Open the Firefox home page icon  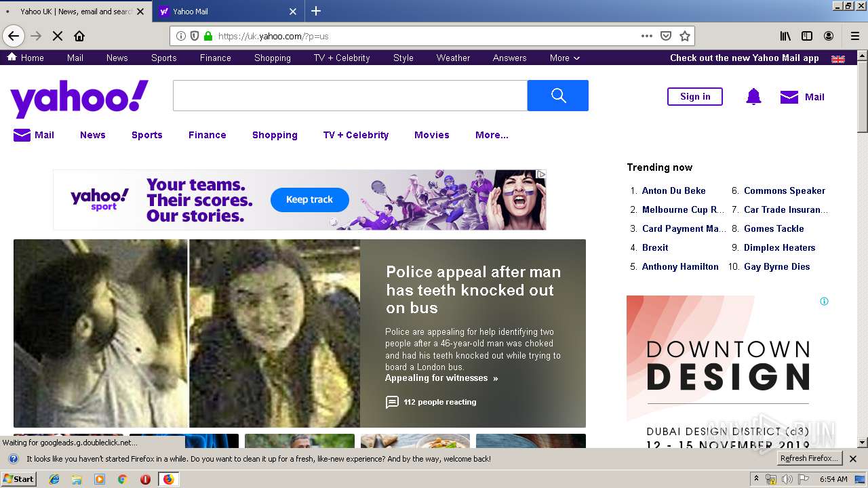click(x=79, y=36)
